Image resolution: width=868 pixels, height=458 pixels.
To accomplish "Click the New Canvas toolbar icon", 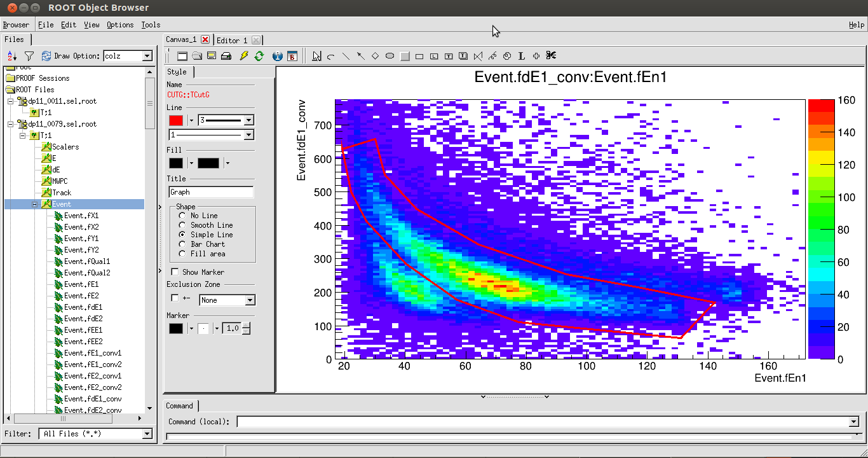I will point(182,56).
